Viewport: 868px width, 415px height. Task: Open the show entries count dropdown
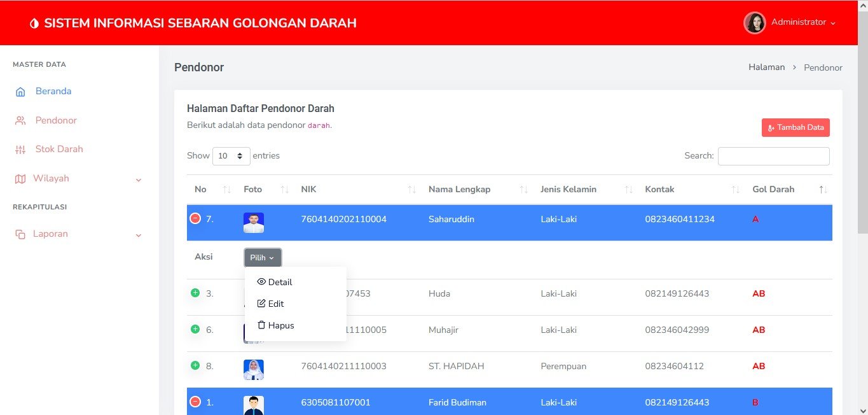tap(231, 156)
